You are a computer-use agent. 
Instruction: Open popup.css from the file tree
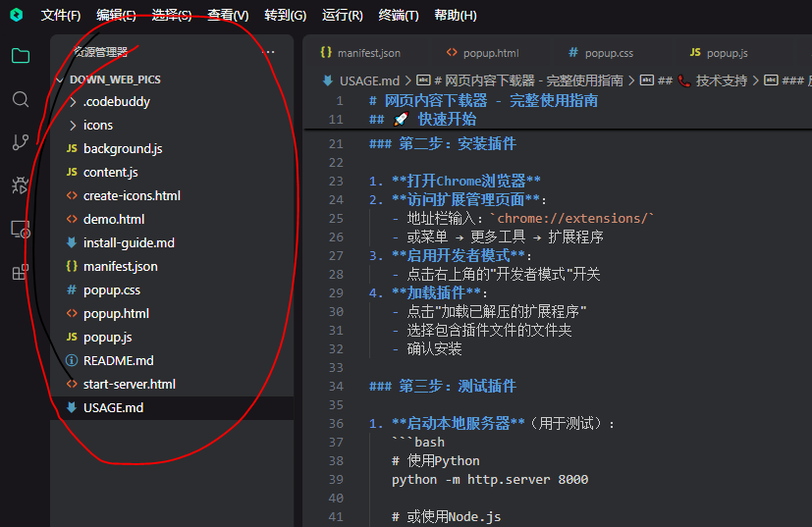[x=111, y=290]
